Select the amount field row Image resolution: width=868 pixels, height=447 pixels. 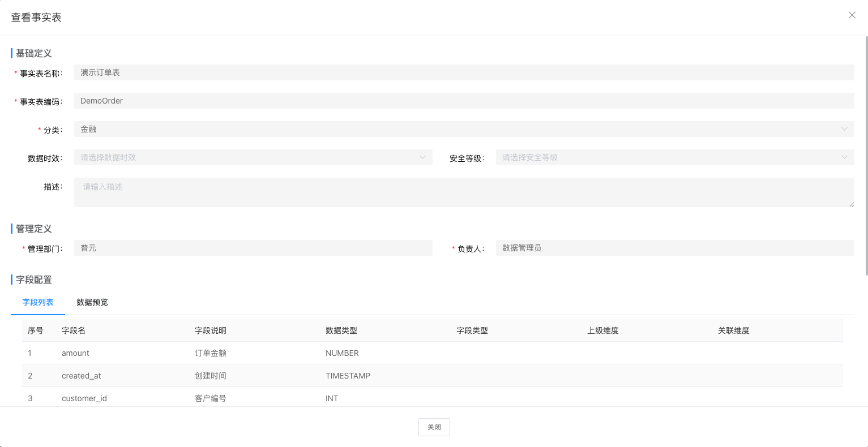coord(75,353)
